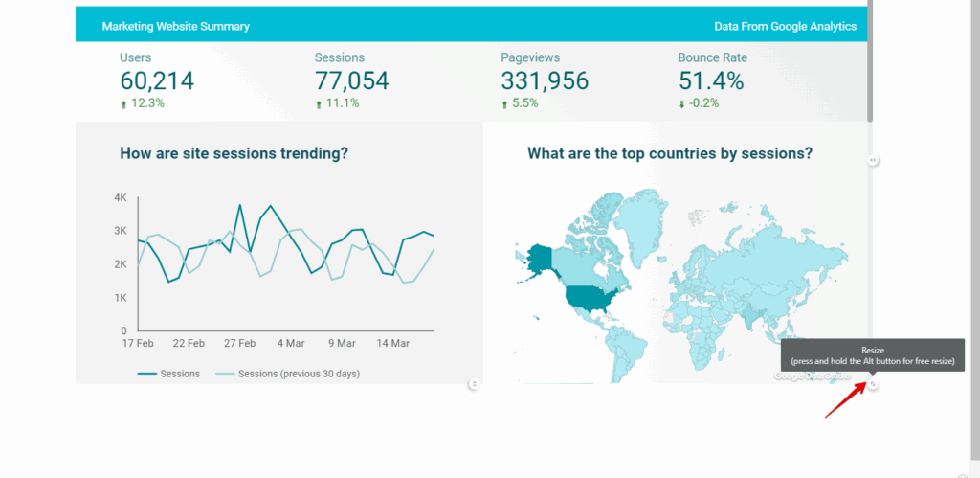This screenshot has height=478, width=980.
Task: Click the corner diagonal resize handle
Action: tap(873, 385)
